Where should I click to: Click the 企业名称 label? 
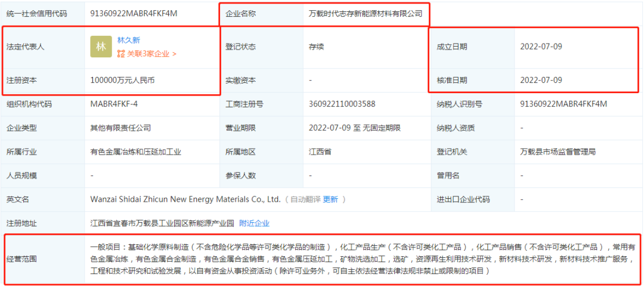coord(241,14)
